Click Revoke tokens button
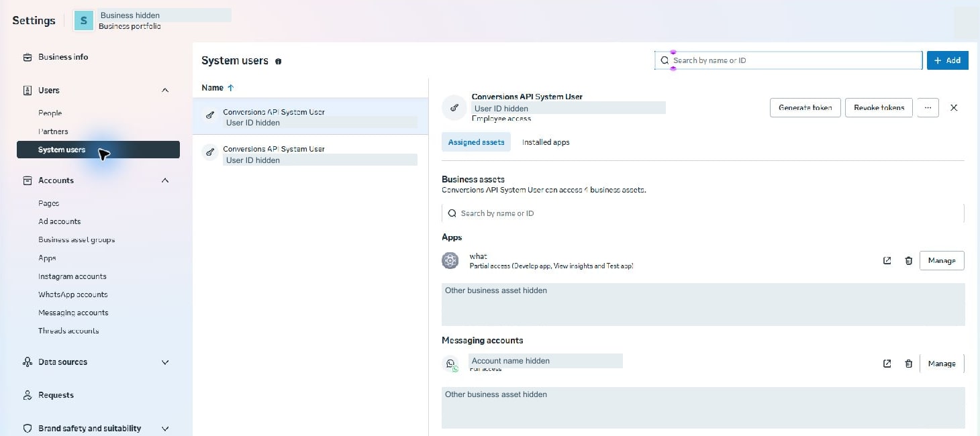The width and height of the screenshot is (980, 436). [879, 107]
